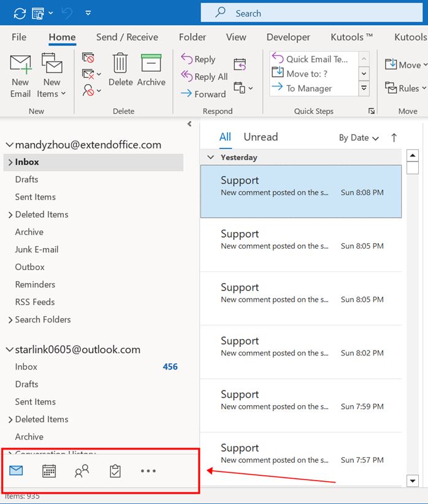
Task: Click the message list scroll up arrow
Action: (413, 155)
